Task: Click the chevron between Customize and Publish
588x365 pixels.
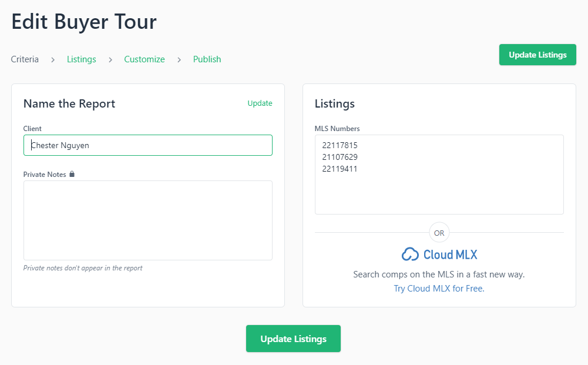Action: [x=179, y=59]
